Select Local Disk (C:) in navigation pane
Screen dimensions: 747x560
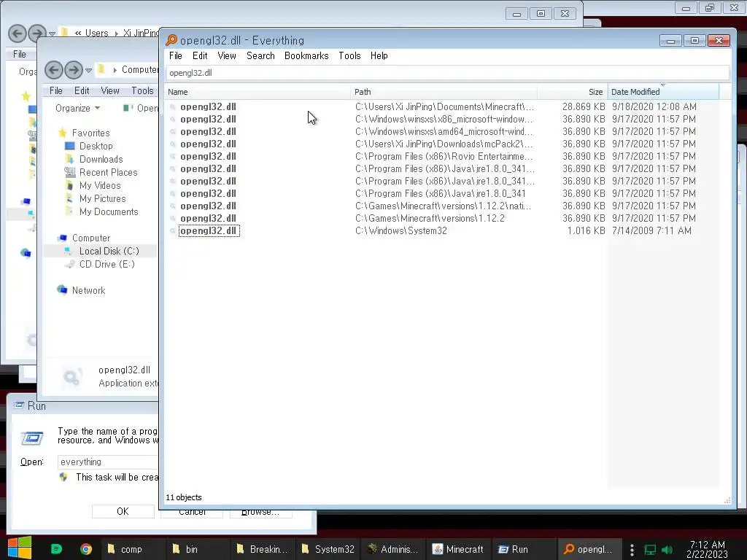pos(109,251)
